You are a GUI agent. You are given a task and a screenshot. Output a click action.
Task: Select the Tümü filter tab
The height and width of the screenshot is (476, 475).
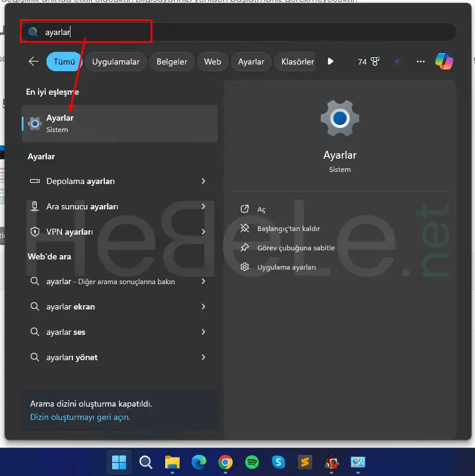point(64,62)
